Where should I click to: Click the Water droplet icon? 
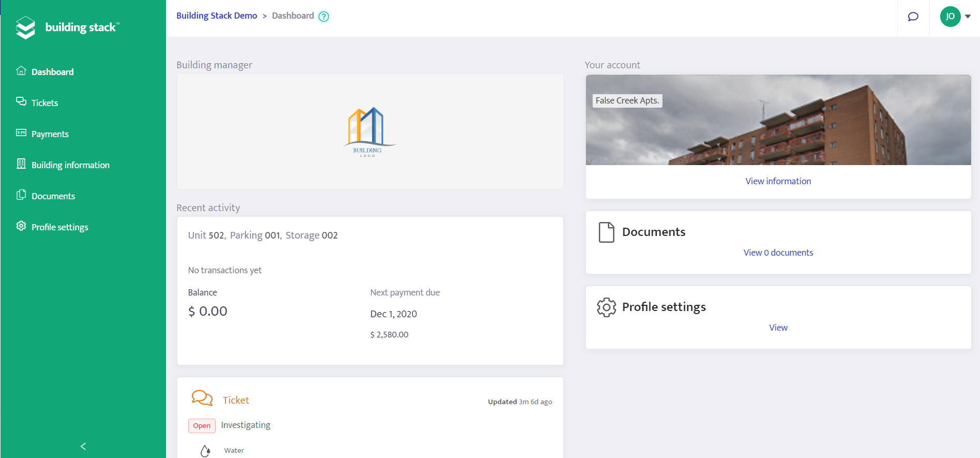click(205, 451)
